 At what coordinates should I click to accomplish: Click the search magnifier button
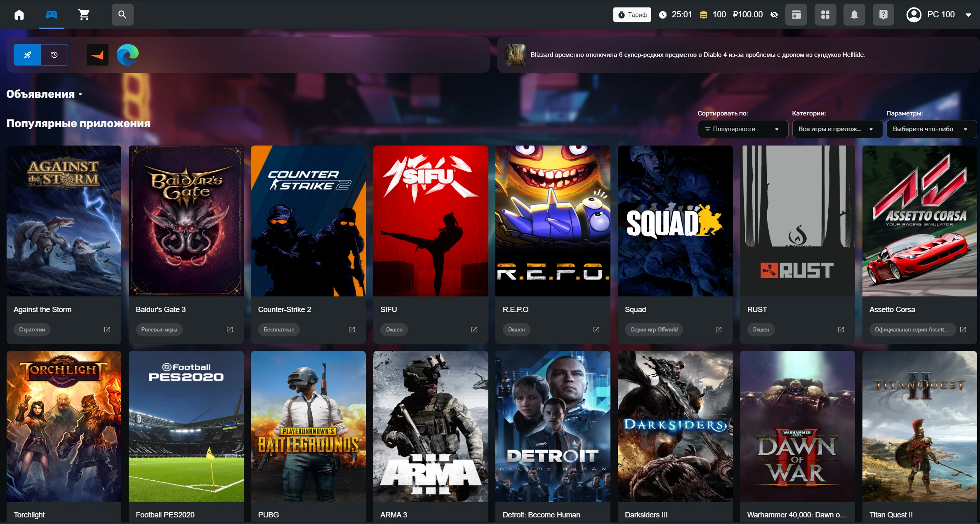[122, 15]
